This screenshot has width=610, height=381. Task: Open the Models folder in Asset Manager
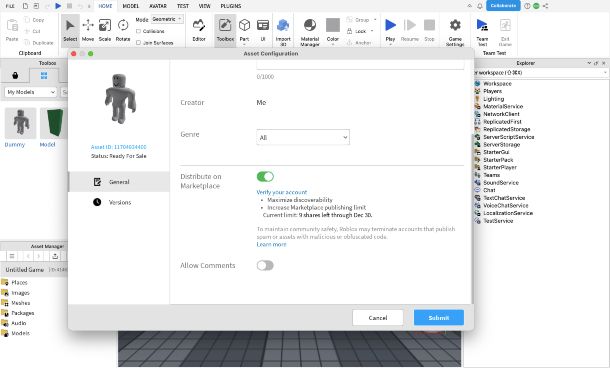tap(16, 333)
